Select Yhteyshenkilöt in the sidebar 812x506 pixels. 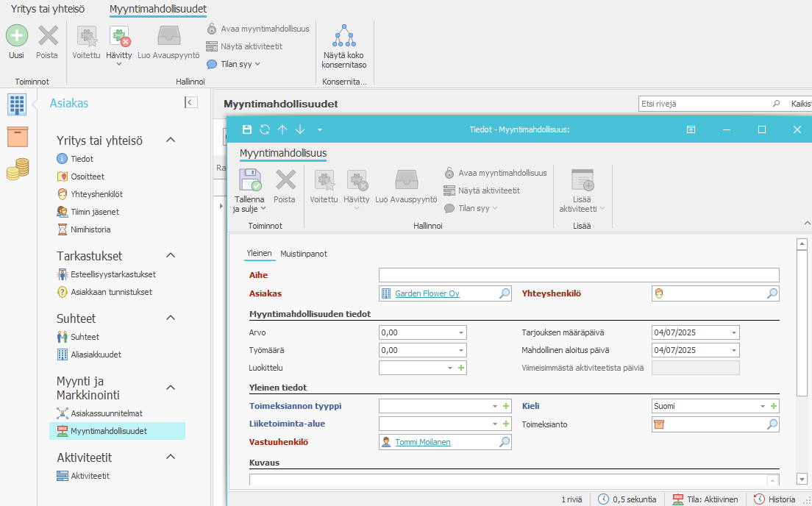click(96, 194)
